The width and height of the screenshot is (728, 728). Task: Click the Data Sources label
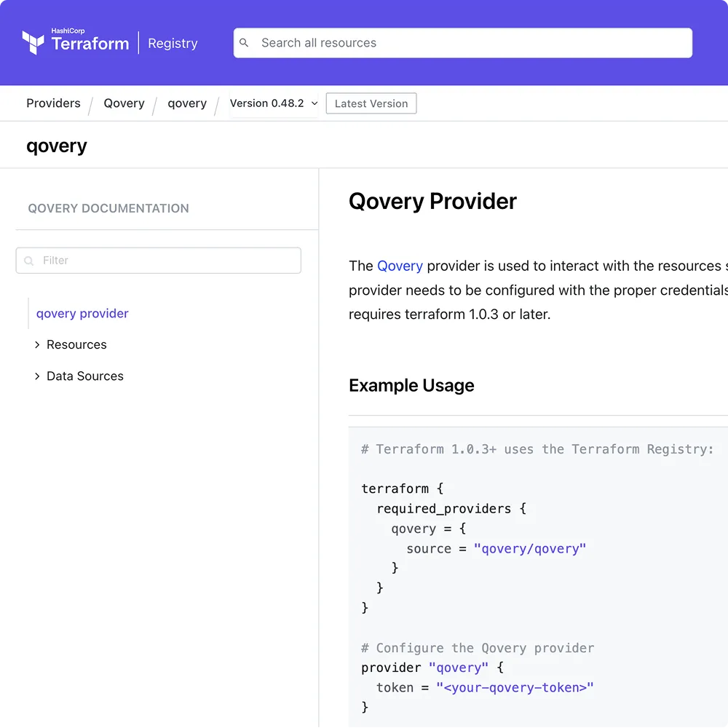[x=85, y=376]
